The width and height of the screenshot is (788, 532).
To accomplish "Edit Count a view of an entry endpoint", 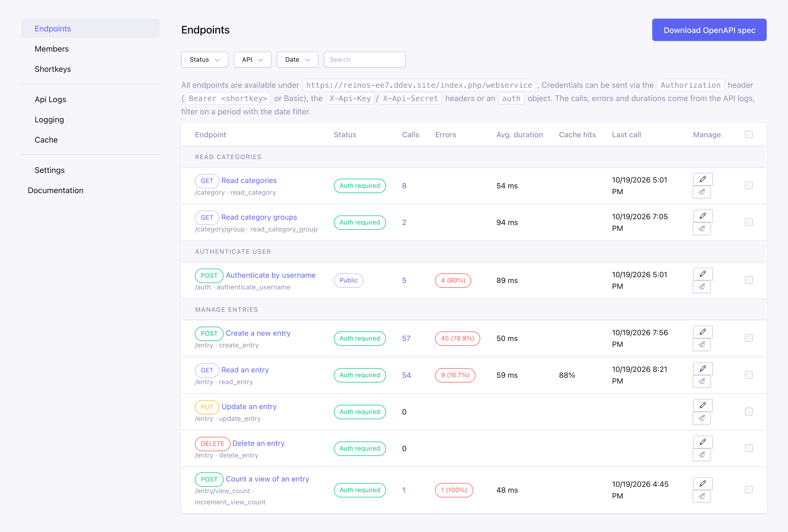I will [703, 484].
